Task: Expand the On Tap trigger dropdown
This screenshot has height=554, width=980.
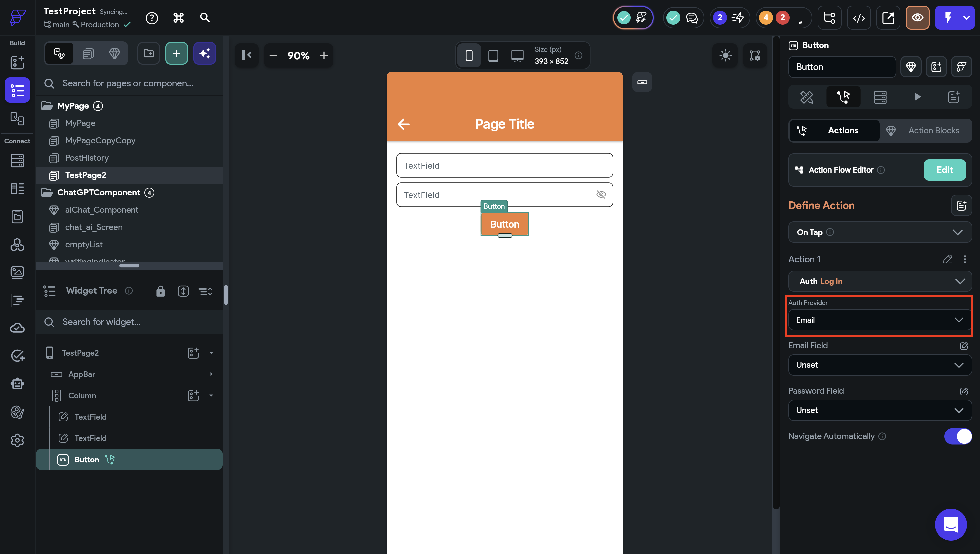Action: point(880,232)
